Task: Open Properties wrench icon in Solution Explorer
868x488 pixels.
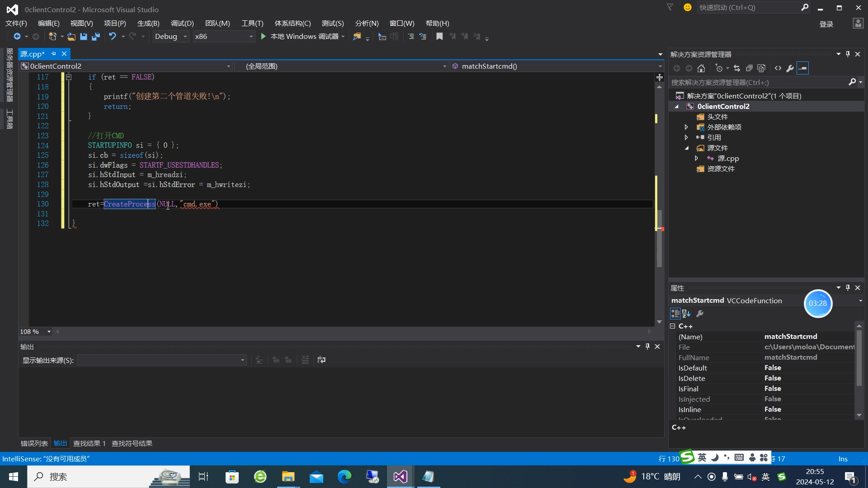Action: pos(790,69)
